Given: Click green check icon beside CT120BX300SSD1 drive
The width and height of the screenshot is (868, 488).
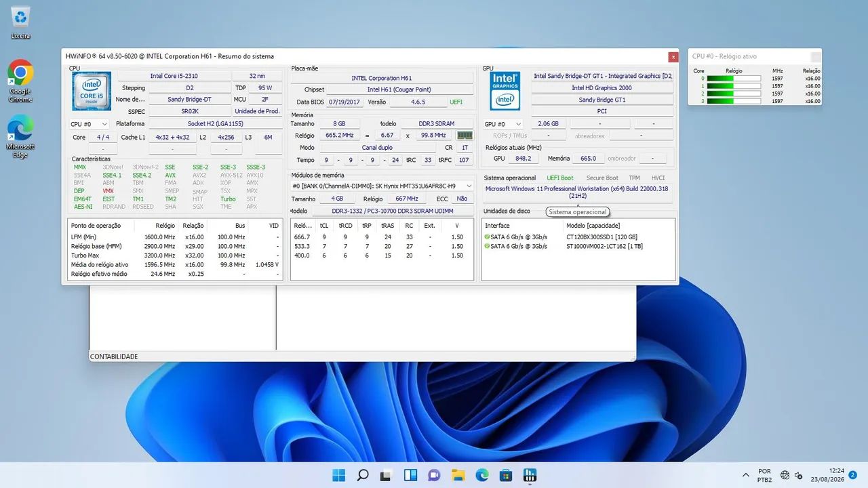Looking at the screenshot, I should 487,237.
